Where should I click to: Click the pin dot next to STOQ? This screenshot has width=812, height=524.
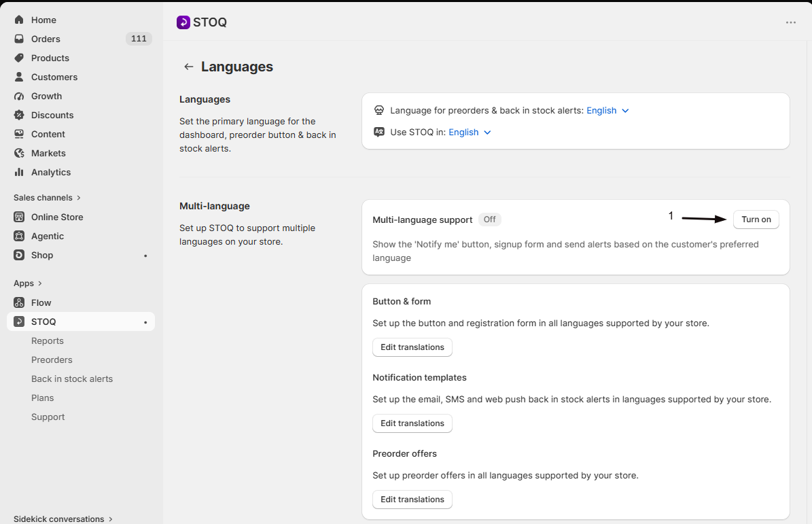tap(145, 322)
